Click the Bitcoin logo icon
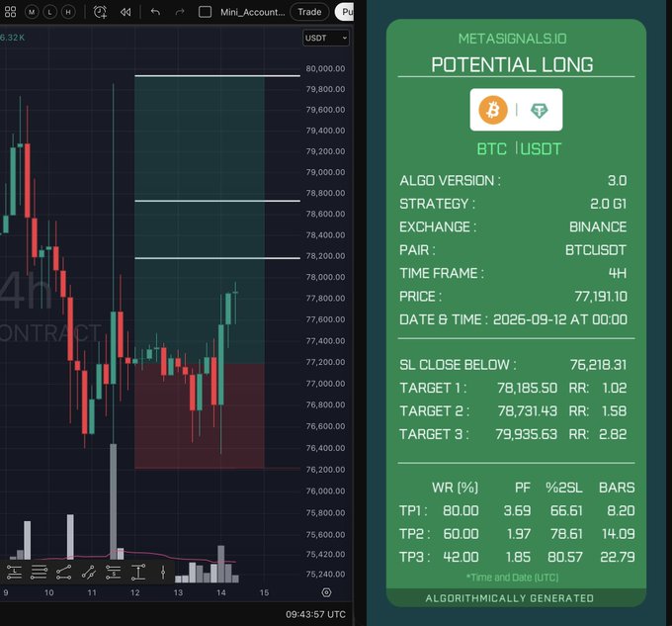 click(x=493, y=110)
